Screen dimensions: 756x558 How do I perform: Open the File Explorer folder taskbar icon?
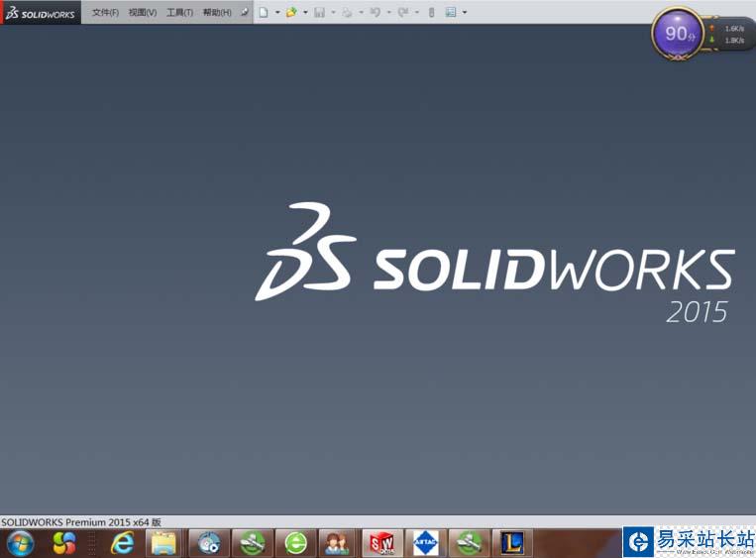pyautogui.click(x=163, y=543)
